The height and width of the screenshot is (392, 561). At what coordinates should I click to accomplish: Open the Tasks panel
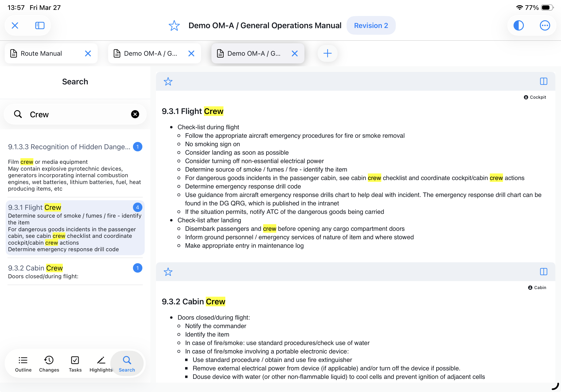point(75,364)
